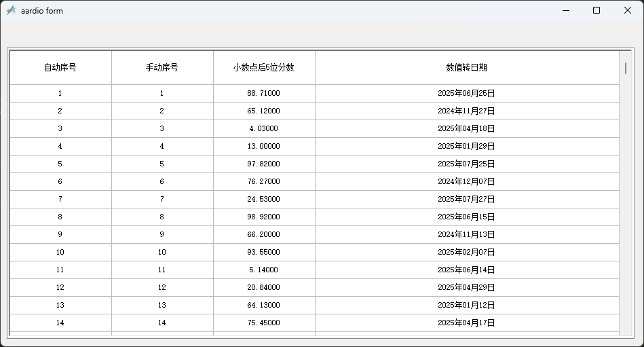644x347 pixels.
Task: Click date 2025年04月29日
Action: pos(467,288)
